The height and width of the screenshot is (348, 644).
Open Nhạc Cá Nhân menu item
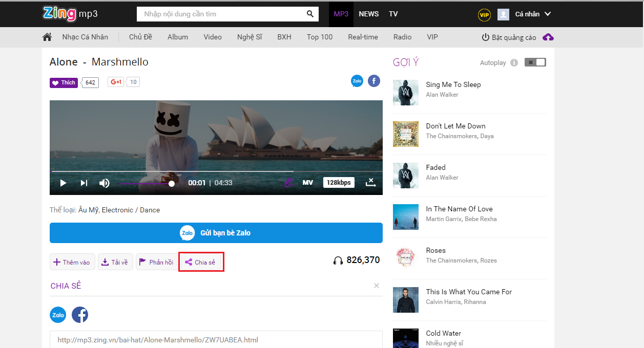coord(85,37)
